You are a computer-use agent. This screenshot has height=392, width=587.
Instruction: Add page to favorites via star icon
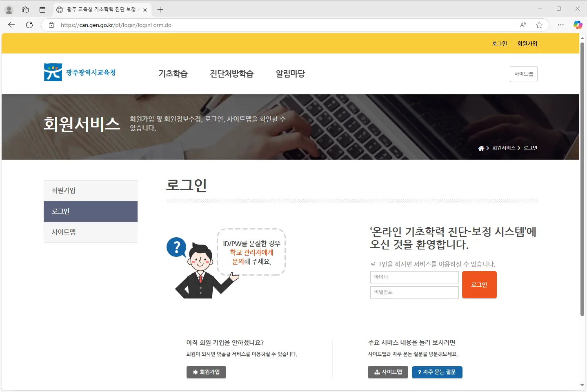[539, 25]
